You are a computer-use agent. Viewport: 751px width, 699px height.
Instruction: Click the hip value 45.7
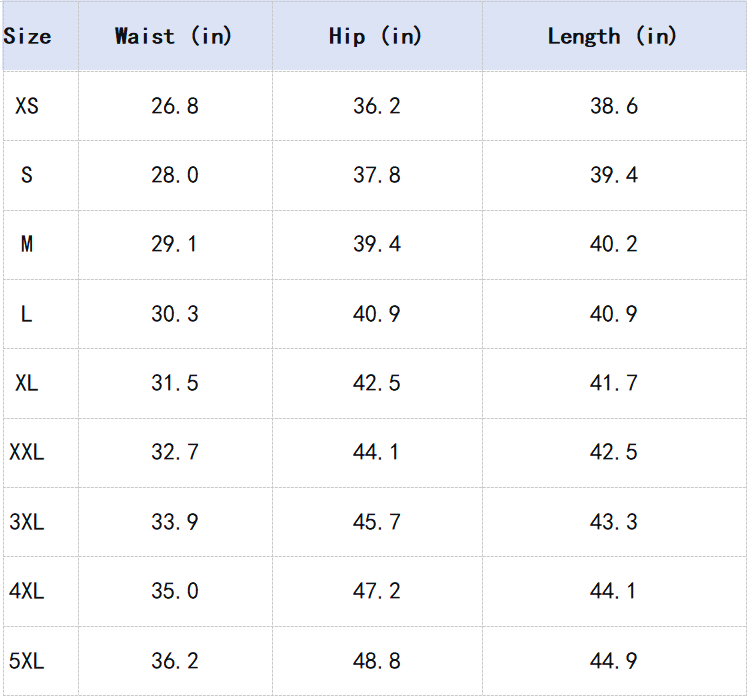point(377,522)
